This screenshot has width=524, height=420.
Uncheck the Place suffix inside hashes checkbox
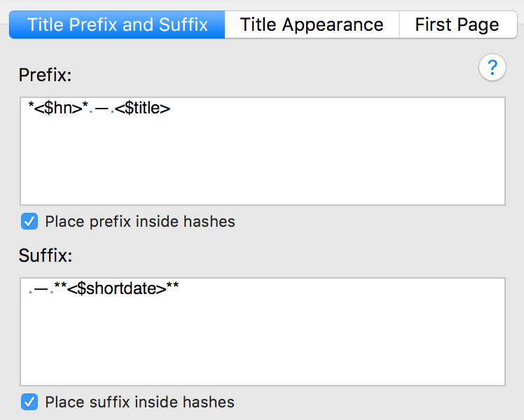[29, 402]
